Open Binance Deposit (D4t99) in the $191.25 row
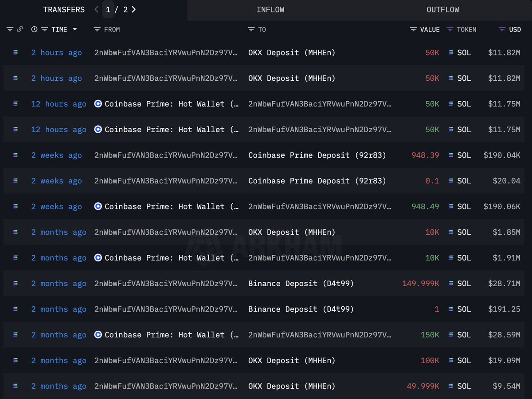Image resolution: width=532 pixels, height=399 pixels. (301, 309)
